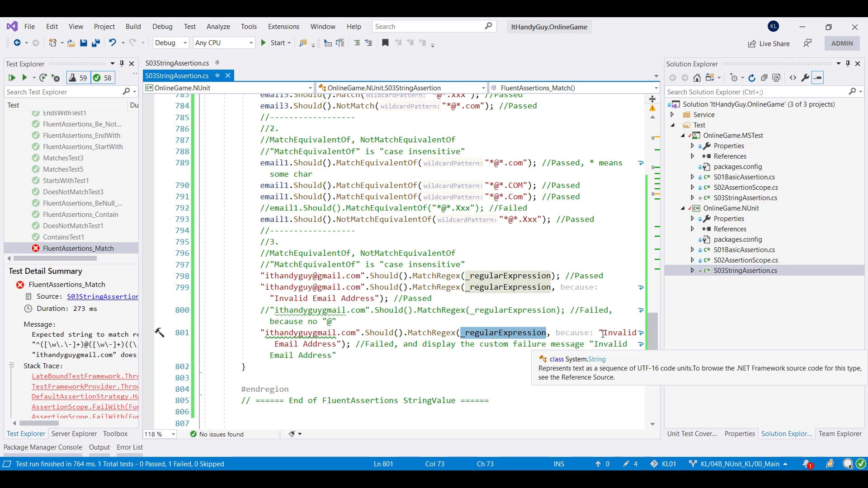Start debugging with the Start button
868x488 pixels.
coord(276,43)
